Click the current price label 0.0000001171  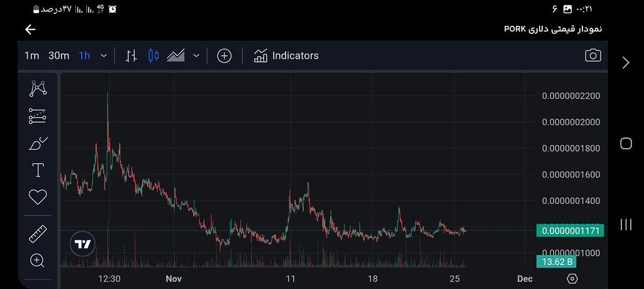click(570, 230)
